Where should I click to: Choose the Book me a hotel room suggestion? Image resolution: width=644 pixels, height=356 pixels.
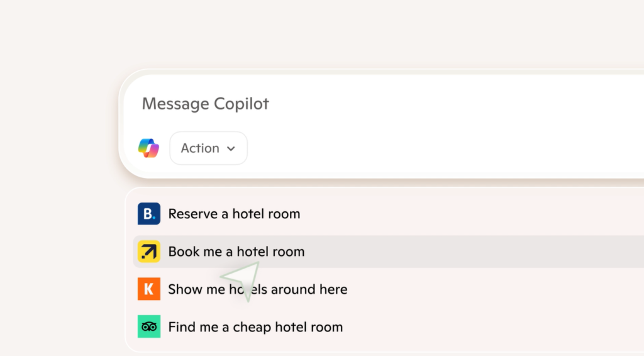point(236,252)
